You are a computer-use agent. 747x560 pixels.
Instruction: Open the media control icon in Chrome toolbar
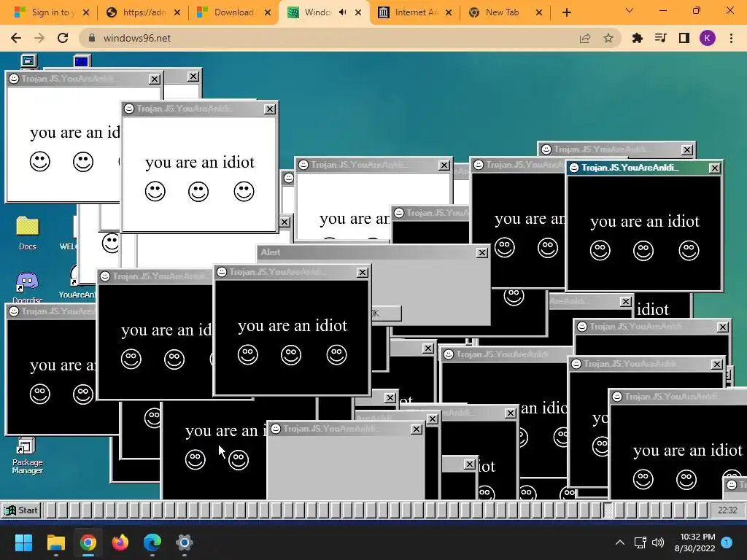point(660,38)
